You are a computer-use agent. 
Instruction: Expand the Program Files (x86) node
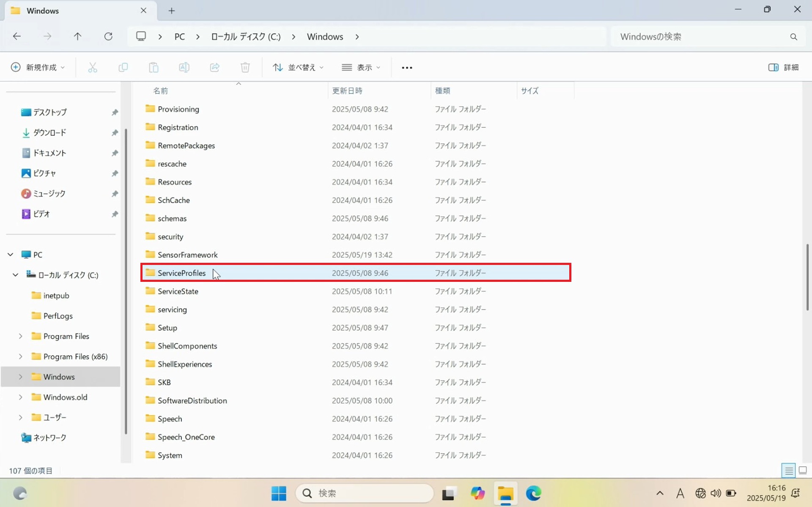point(20,356)
